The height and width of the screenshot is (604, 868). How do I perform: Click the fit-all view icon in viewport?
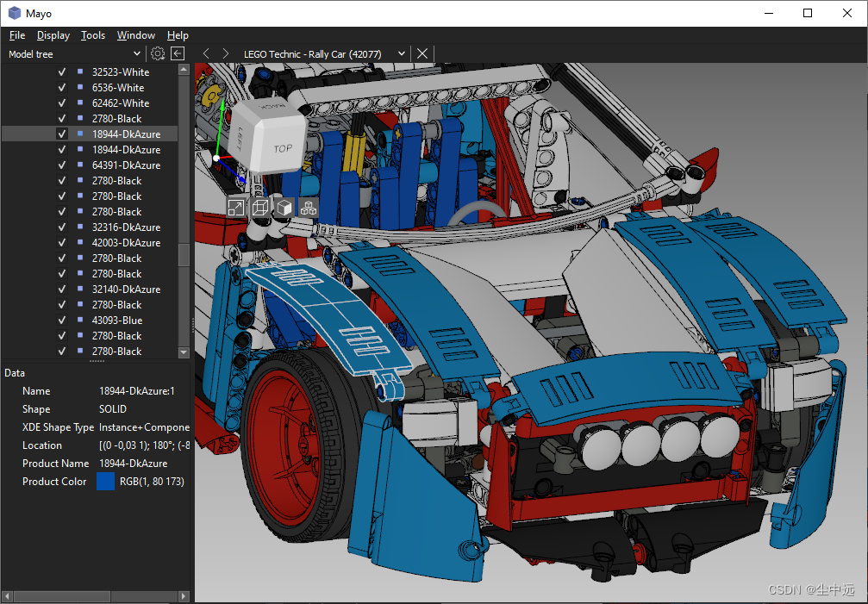point(236,208)
